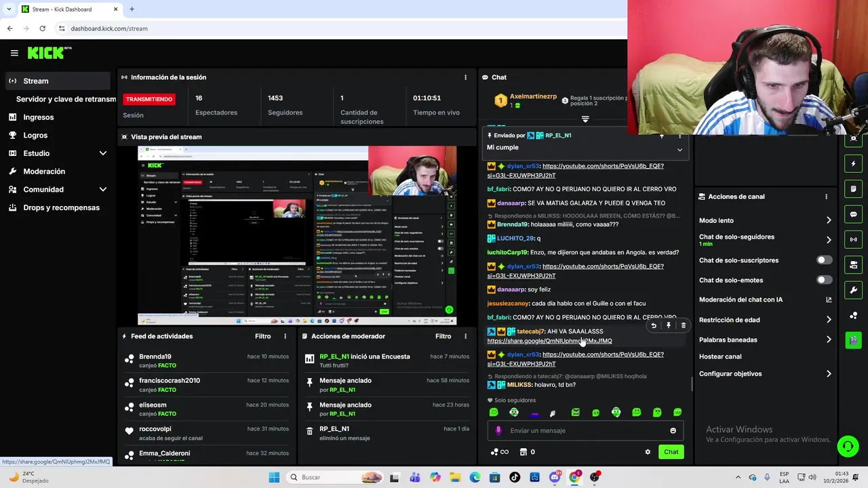Expand the Comunidad sidebar section
This screenshot has height=488, width=868.
103,190
